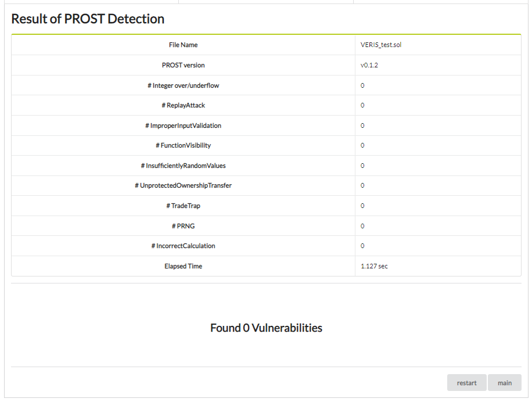Click the InsufficientlyRandomValues row label
The height and width of the screenshot is (402, 532).
(x=183, y=166)
